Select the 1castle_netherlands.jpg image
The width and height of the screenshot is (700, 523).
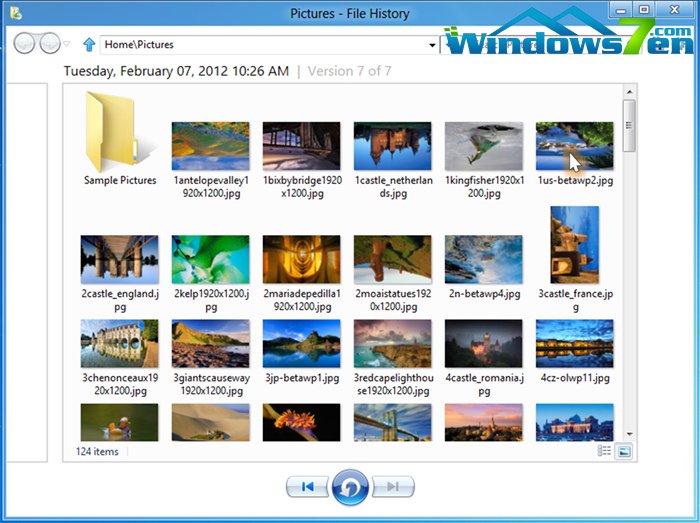click(x=392, y=146)
